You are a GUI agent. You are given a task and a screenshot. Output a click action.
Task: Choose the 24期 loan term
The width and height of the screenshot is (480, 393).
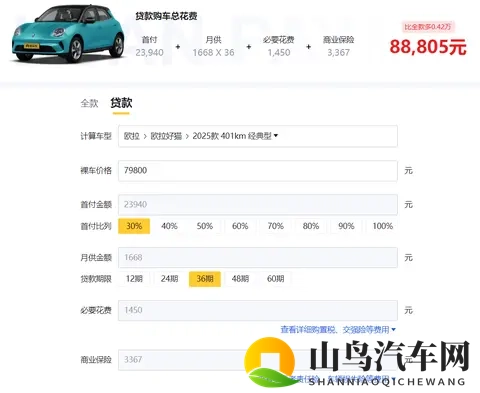(x=169, y=279)
